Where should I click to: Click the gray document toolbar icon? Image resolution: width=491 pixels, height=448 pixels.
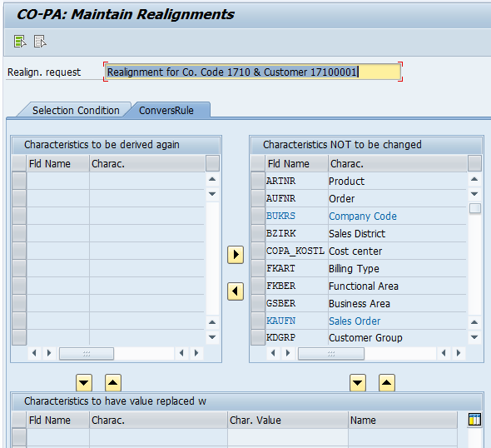40,42
